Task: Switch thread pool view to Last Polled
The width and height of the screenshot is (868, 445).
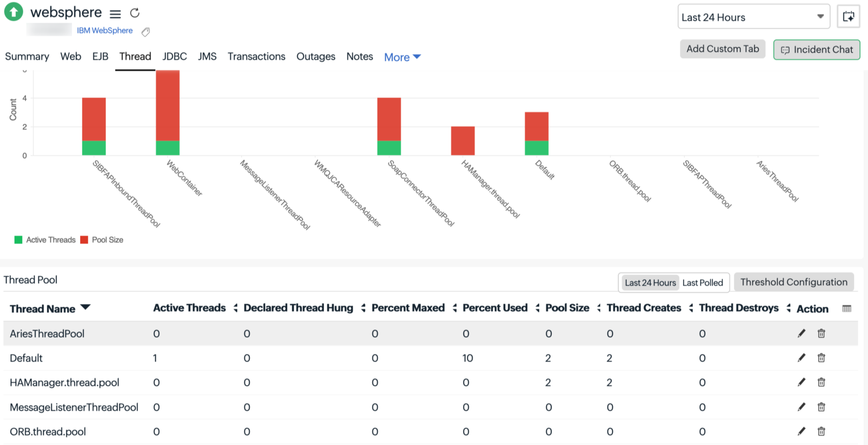Action: pos(703,283)
